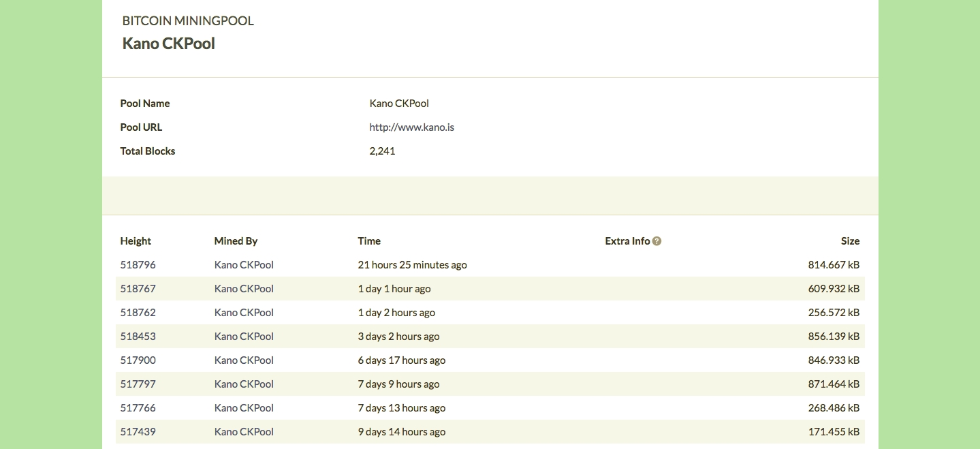Click time '7 days 13 hours ago'

pos(402,408)
